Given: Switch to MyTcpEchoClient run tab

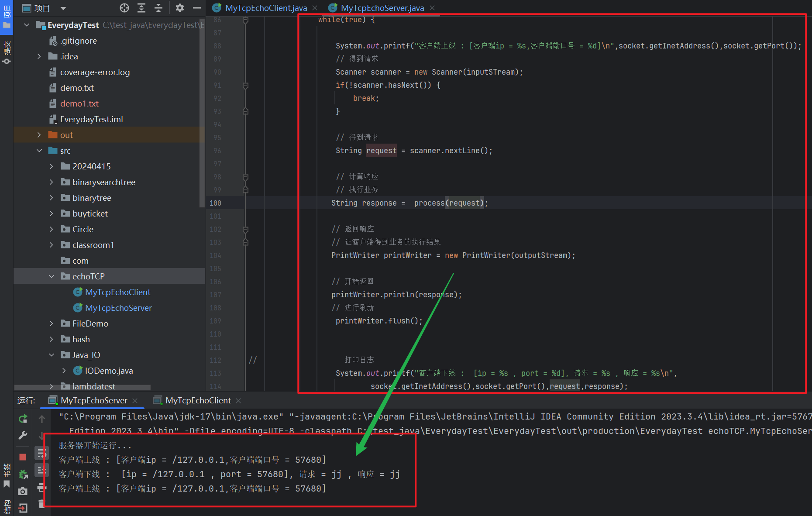Looking at the screenshot, I should point(198,400).
